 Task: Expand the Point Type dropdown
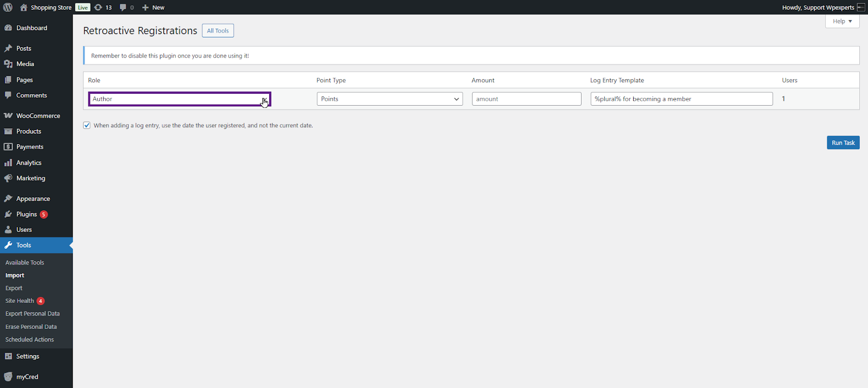[x=390, y=99]
